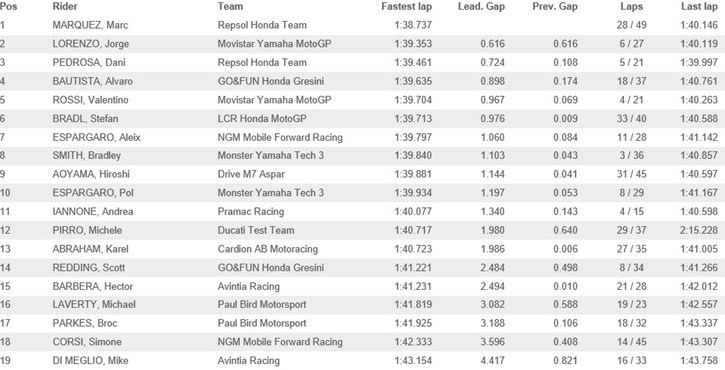
Task: Click the 1:38.737 fastest lap time
Action: coord(413,25)
